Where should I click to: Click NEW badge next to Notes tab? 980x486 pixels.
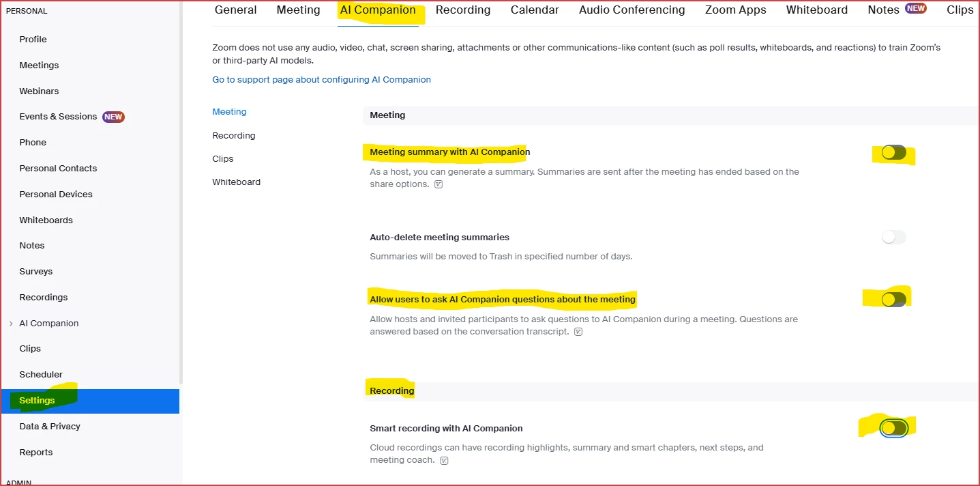point(915,9)
